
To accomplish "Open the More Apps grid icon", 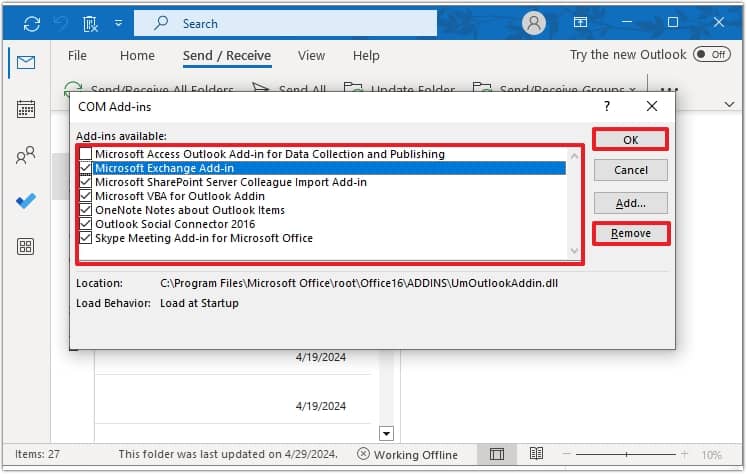I will click(x=26, y=246).
